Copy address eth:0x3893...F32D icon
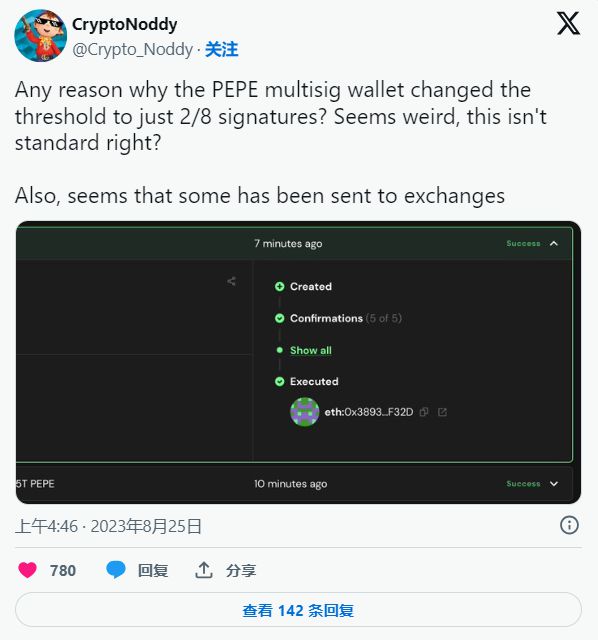This screenshot has width=598, height=640. point(424,412)
